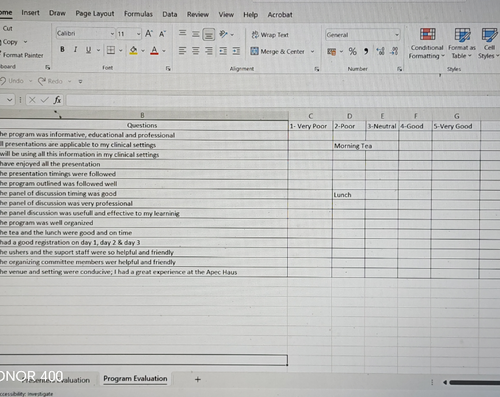This screenshot has height=397, width=500.
Task: Open Cell Styles gallery
Action: 489,44
